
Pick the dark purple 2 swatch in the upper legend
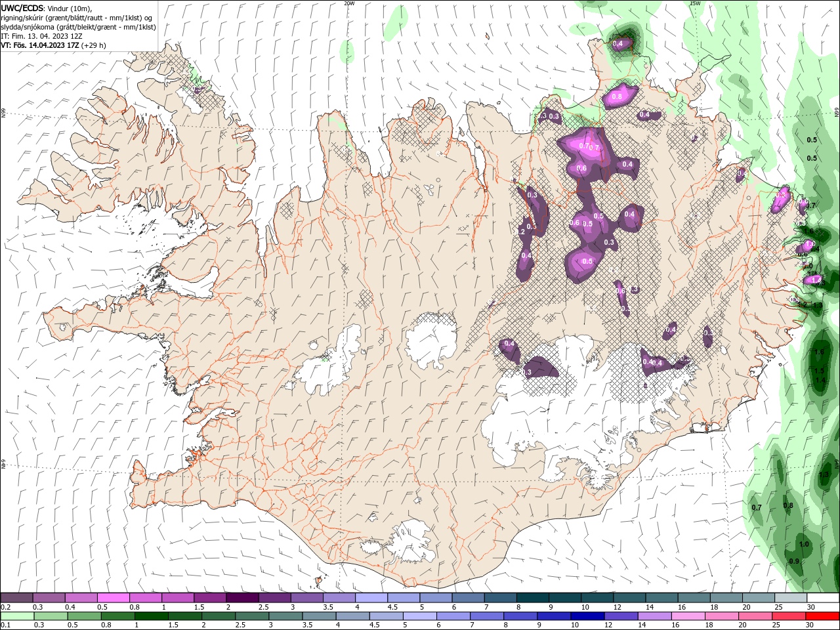pos(241,598)
